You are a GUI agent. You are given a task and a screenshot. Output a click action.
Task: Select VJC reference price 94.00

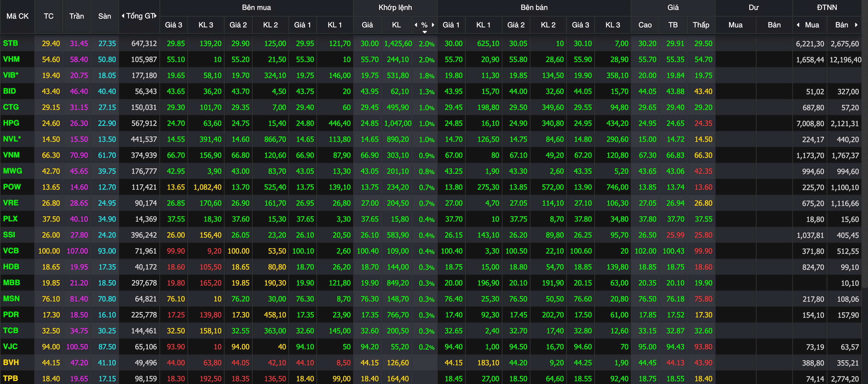[51, 347]
